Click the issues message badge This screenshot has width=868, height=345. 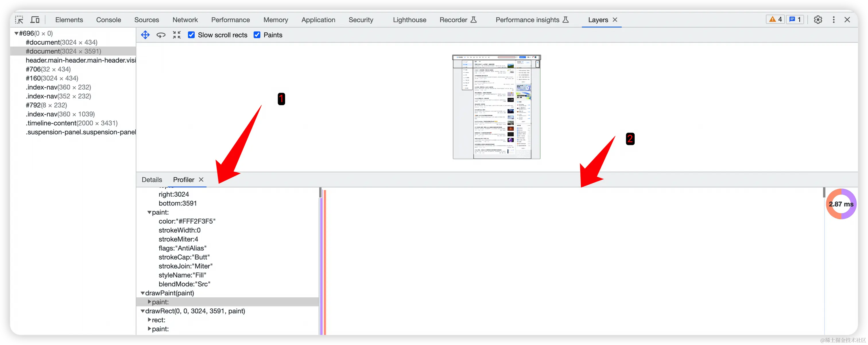tap(795, 20)
